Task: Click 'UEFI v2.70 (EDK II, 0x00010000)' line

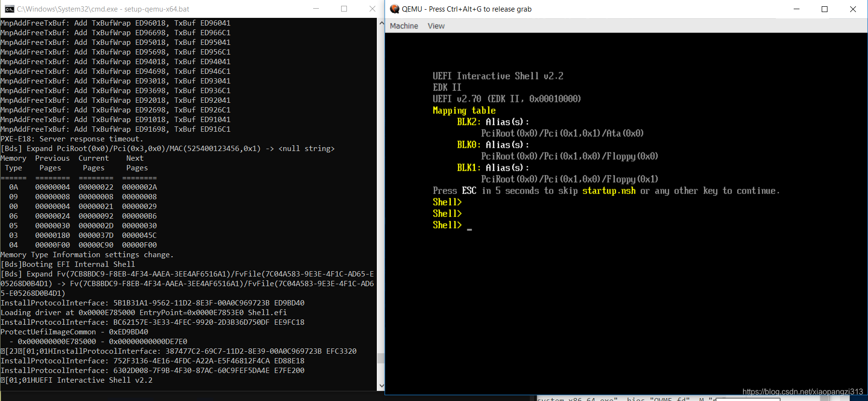Action: point(507,99)
